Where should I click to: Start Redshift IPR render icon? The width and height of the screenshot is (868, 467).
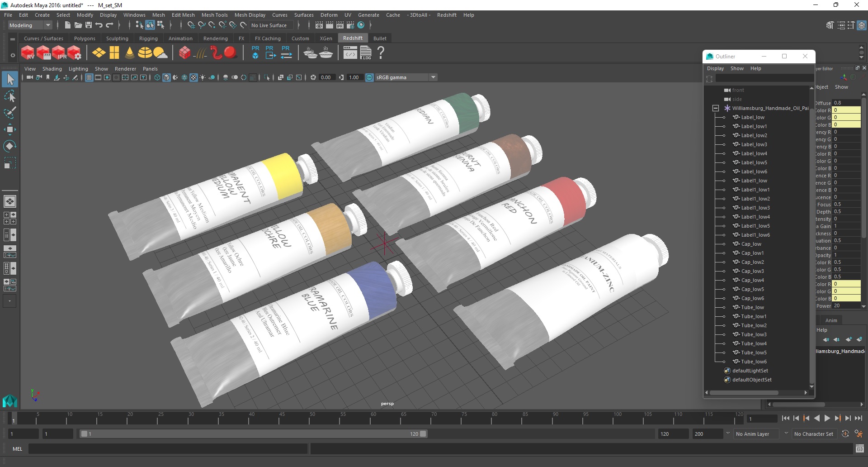[x=59, y=53]
